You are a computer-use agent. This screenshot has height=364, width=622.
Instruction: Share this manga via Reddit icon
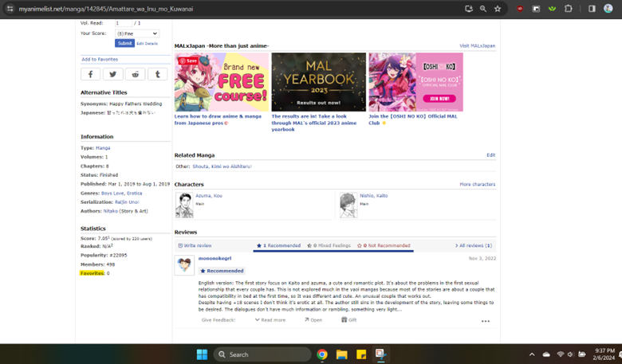click(135, 74)
